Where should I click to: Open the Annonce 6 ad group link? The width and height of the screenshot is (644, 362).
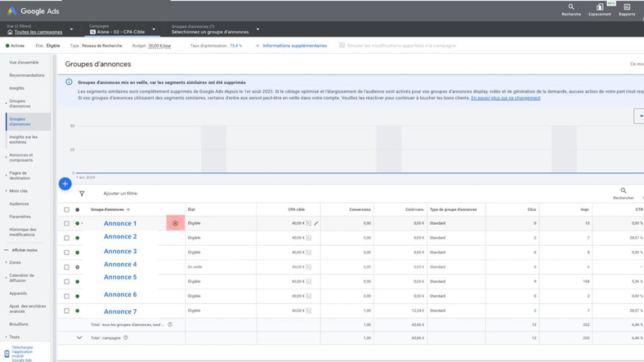120,294
